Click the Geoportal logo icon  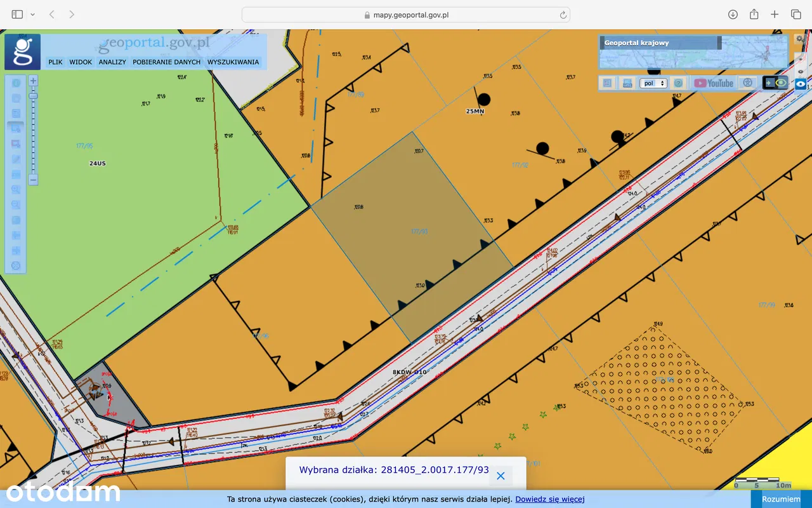click(23, 51)
